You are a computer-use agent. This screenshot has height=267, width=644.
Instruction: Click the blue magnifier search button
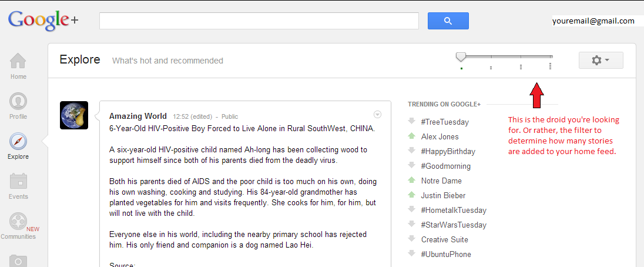pyautogui.click(x=448, y=21)
